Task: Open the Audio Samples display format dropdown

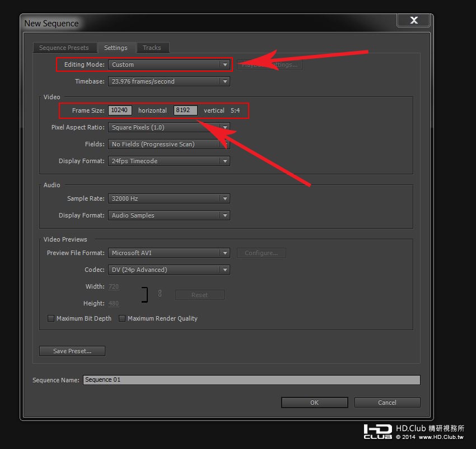Action: [169, 215]
